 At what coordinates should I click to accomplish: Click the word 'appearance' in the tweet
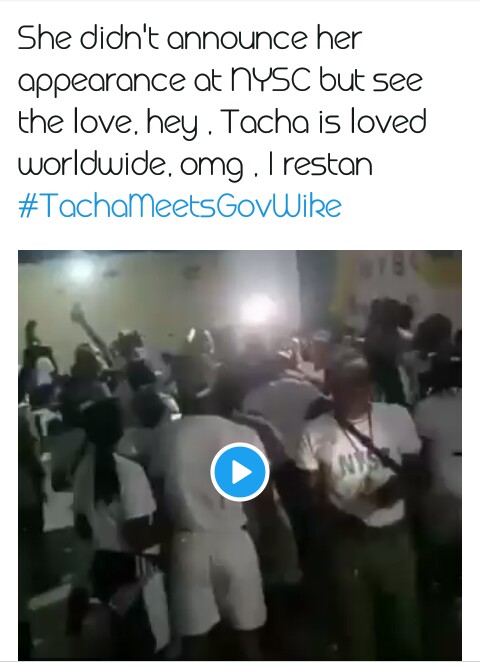pyautogui.click(x=101, y=82)
